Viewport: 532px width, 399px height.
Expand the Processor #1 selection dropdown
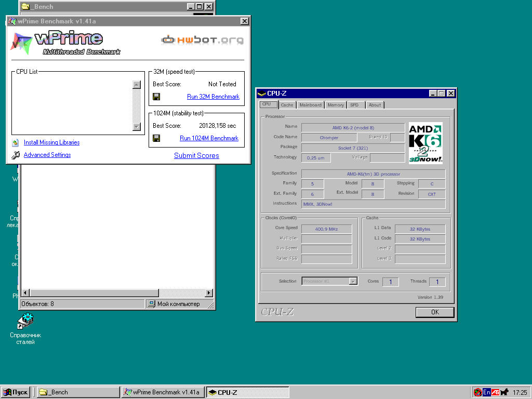tap(353, 281)
